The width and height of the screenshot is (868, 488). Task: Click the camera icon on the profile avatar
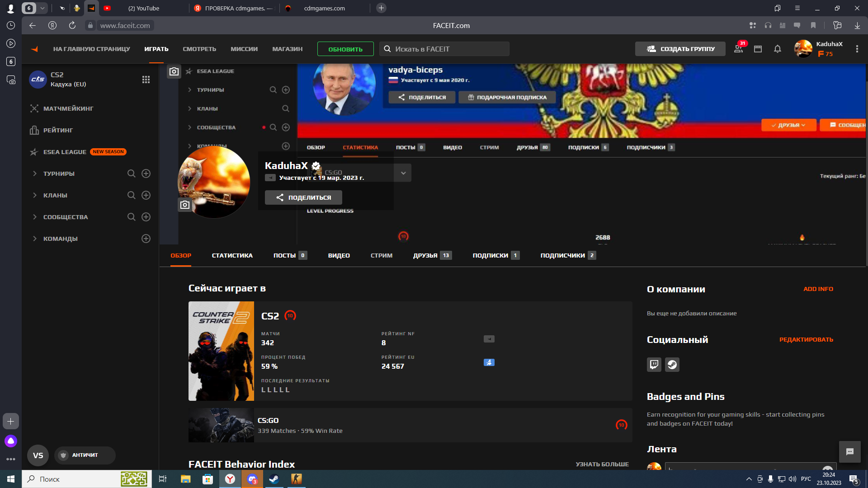point(185,205)
